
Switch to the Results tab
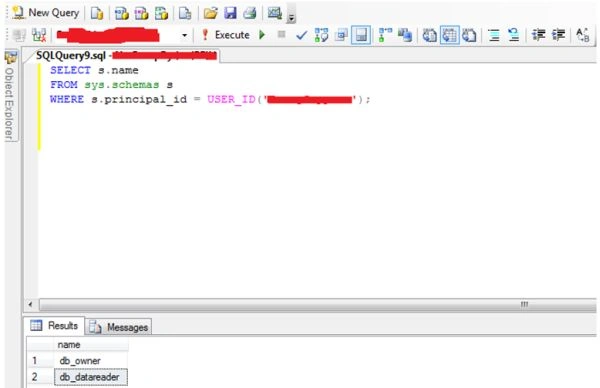(55, 326)
